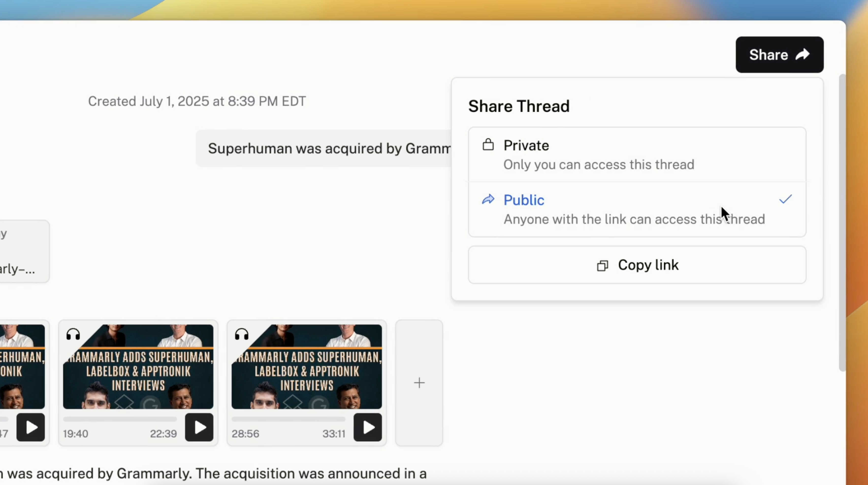Screen dimensions: 868x485
Task: Open the thumbnail of the 19:40 clip
Action: coord(138,367)
